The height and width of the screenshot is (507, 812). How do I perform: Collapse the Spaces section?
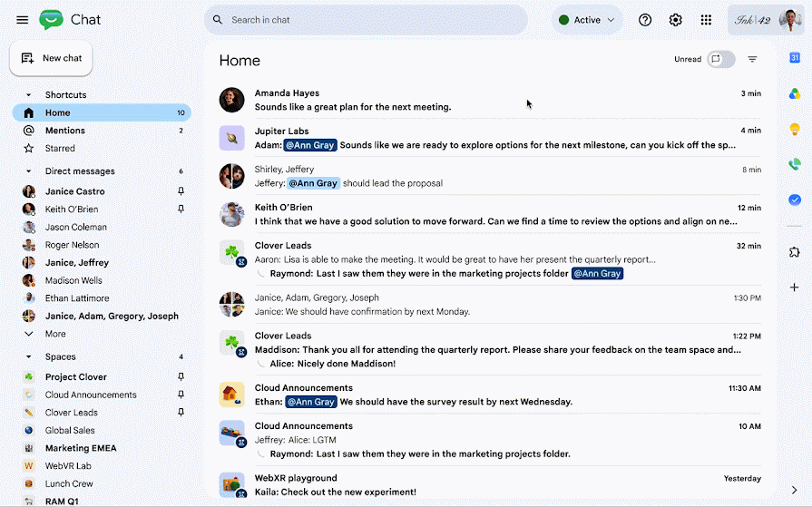[28, 356]
